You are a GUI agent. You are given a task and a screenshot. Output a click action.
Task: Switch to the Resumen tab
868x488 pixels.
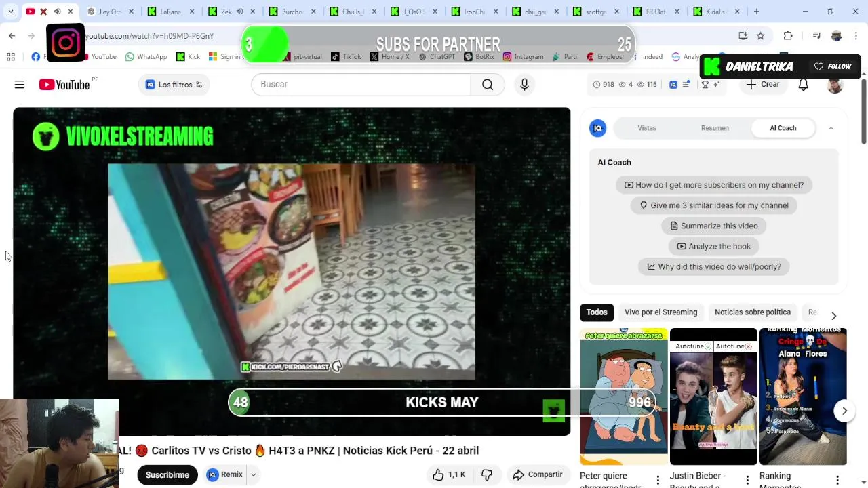click(715, 128)
